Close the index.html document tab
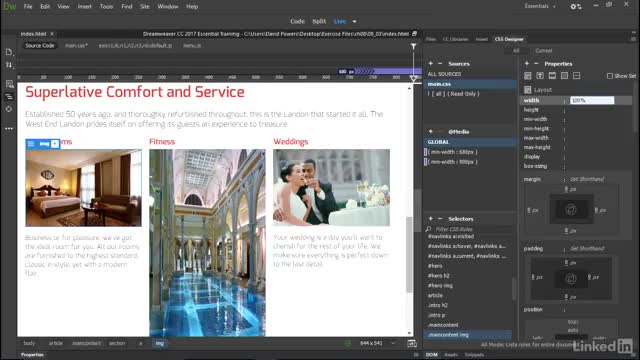 pos(52,34)
